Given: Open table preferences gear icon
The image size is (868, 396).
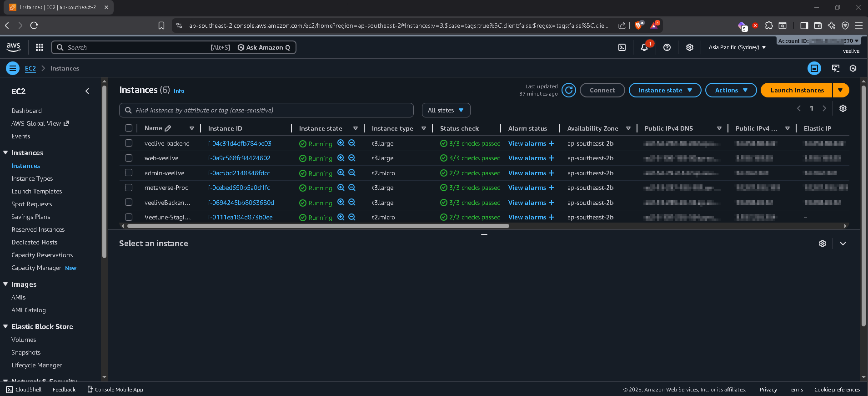Looking at the screenshot, I should (x=843, y=108).
